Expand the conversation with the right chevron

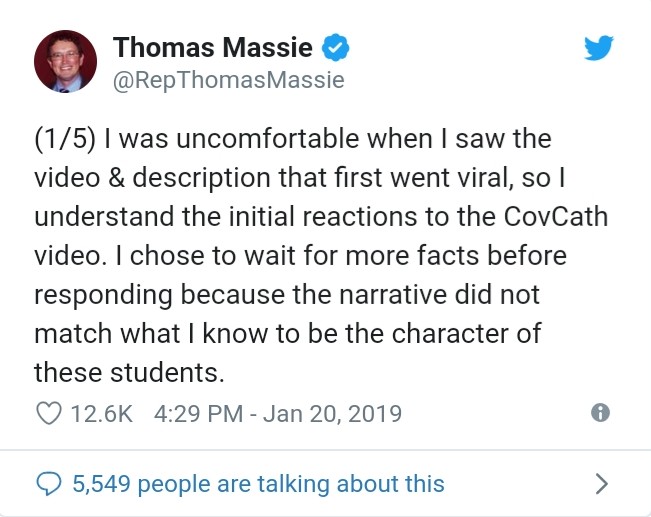(601, 484)
